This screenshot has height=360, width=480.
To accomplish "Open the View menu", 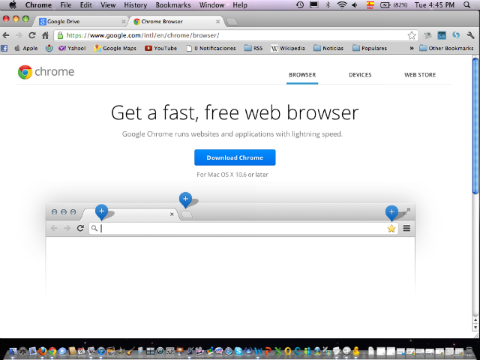I will pos(108,5).
